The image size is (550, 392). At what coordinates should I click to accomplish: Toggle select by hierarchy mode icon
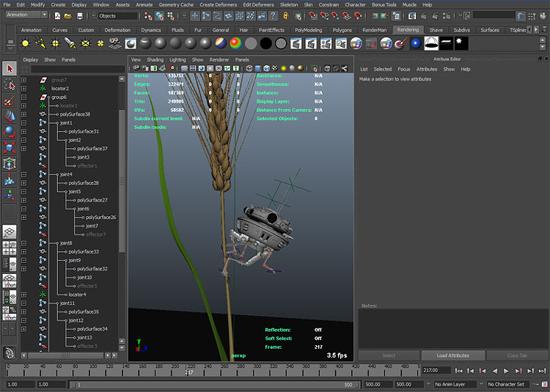[148, 16]
